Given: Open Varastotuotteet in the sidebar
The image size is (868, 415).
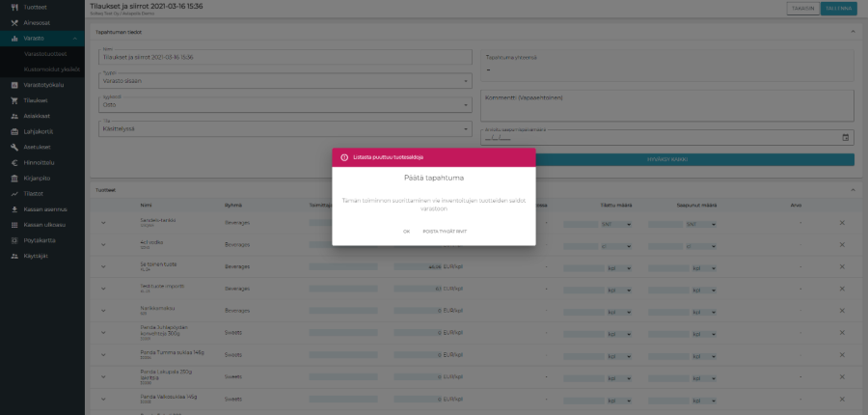Looking at the screenshot, I should click(46, 54).
